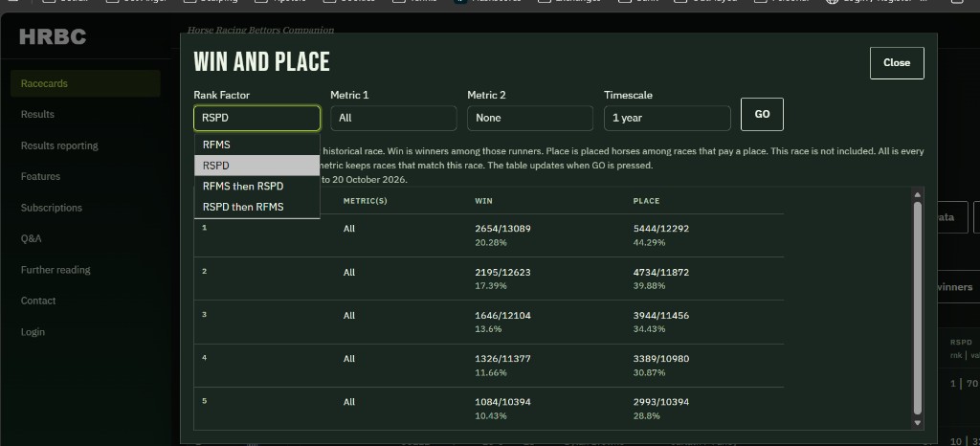Open Further reading in the sidebar
The height and width of the screenshot is (446, 980).
click(x=56, y=270)
